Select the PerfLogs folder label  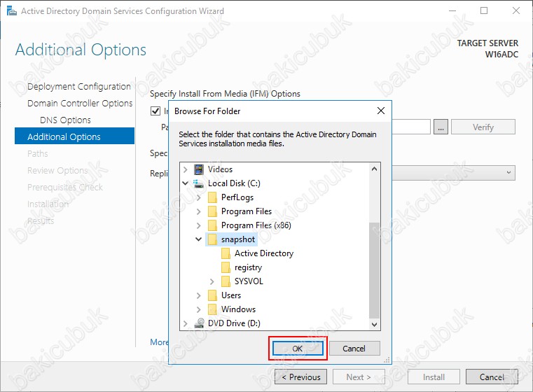tap(237, 197)
